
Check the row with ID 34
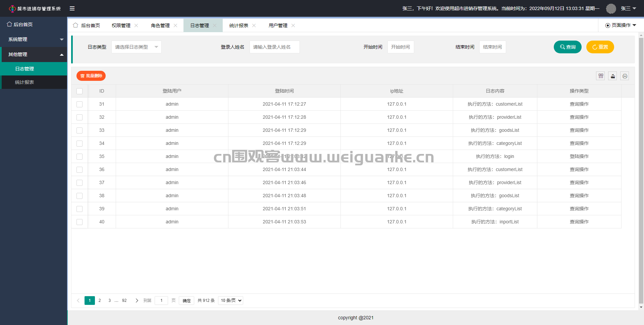click(79, 144)
